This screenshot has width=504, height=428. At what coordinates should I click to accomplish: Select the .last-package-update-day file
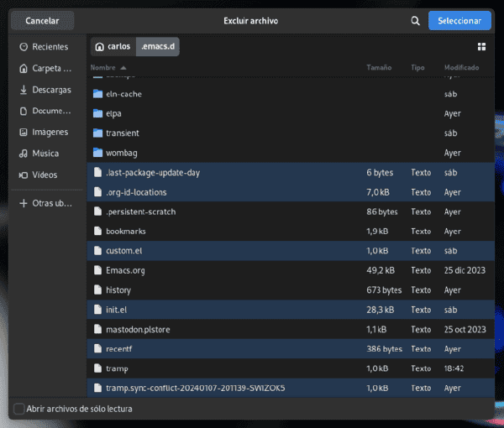pos(291,172)
